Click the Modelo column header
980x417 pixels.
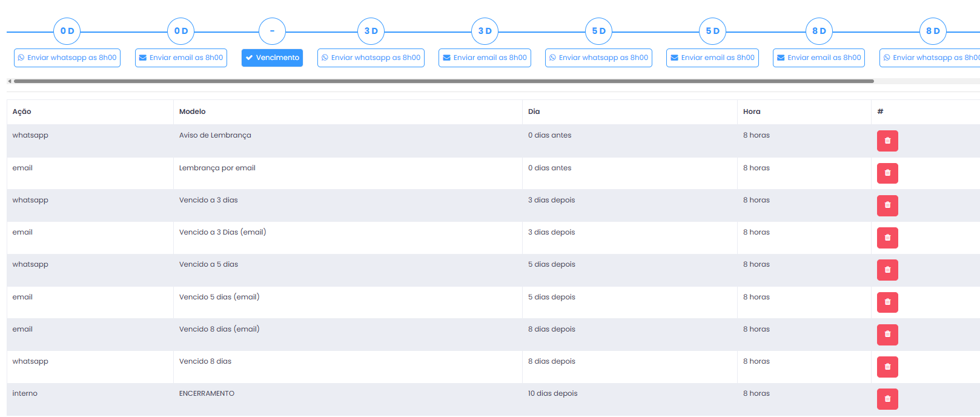click(x=193, y=112)
